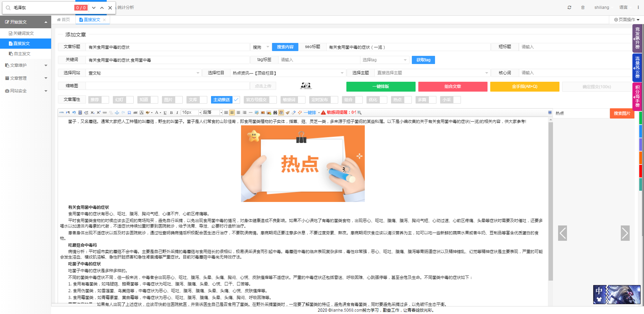The height and width of the screenshot is (314, 644).
Task: Expand the 选择tag dropdown
Action: point(385,60)
